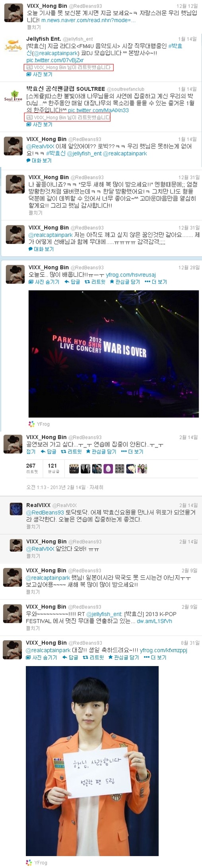
Task: Favorite the birthday tweet with the star icon
Action: [x=124, y=657]
